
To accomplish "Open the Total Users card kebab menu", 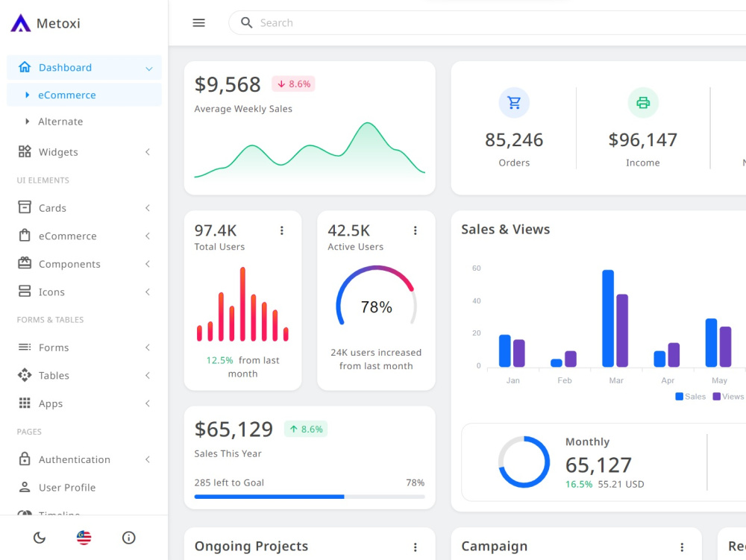I will click(282, 230).
